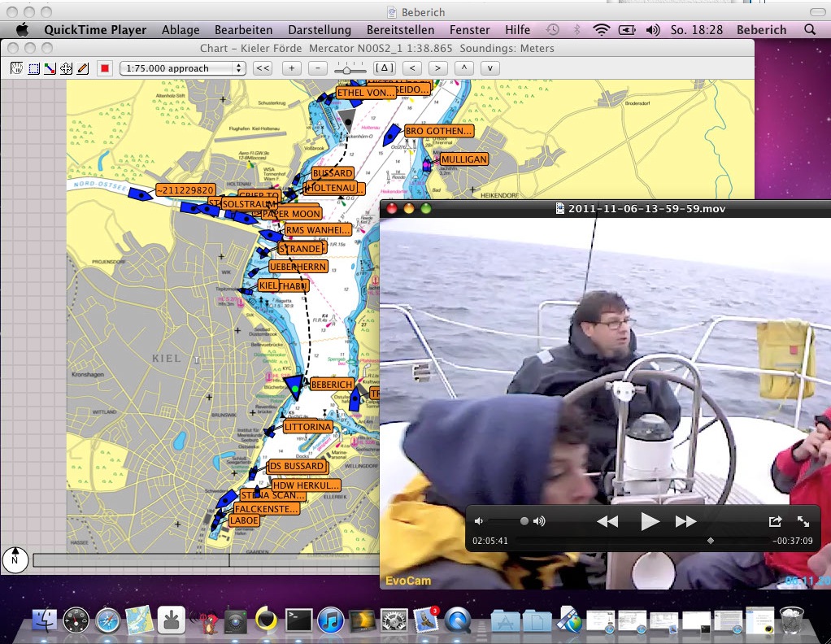This screenshot has height=644, width=831.
Task: Open Mail with badge in the dock
Action: coord(426,619)
